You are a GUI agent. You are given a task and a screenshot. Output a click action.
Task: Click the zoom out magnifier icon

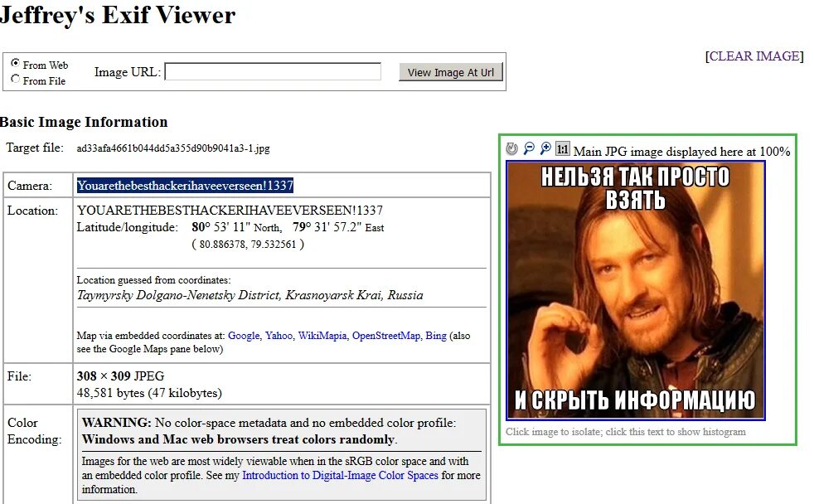point(529,148)
